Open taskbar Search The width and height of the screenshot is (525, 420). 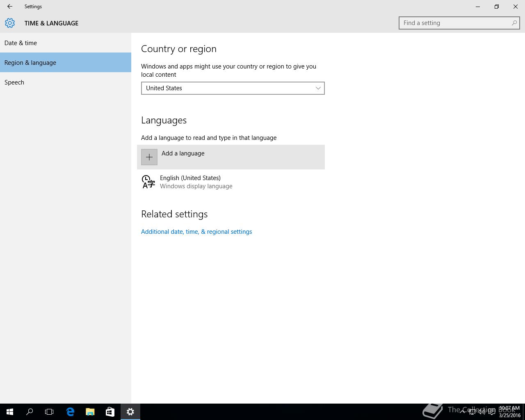point(30,412)
